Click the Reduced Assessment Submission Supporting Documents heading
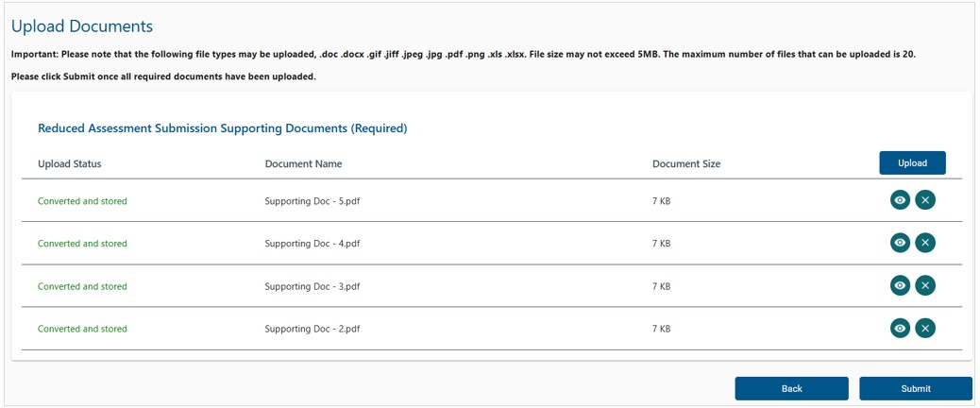The image size is (980, 408). 223,128
